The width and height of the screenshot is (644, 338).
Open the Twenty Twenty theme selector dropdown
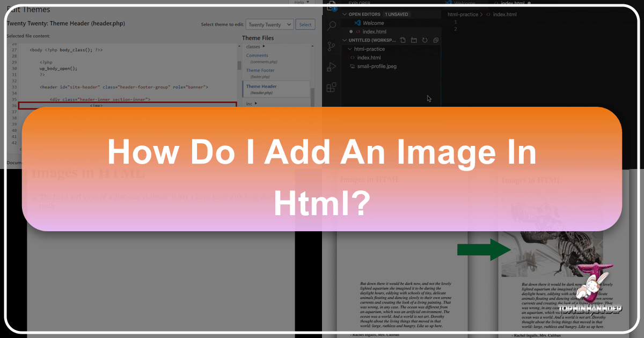tap(269, 24)
